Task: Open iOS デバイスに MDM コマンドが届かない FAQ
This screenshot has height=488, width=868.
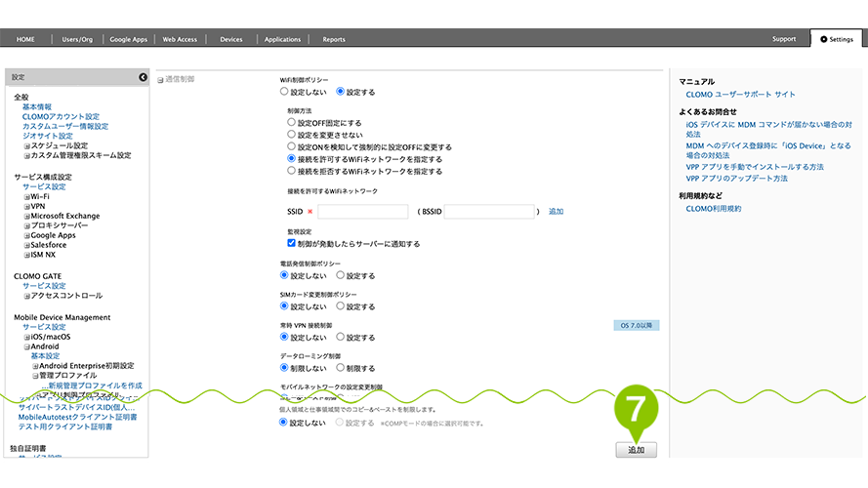Action: pos(769,130)
